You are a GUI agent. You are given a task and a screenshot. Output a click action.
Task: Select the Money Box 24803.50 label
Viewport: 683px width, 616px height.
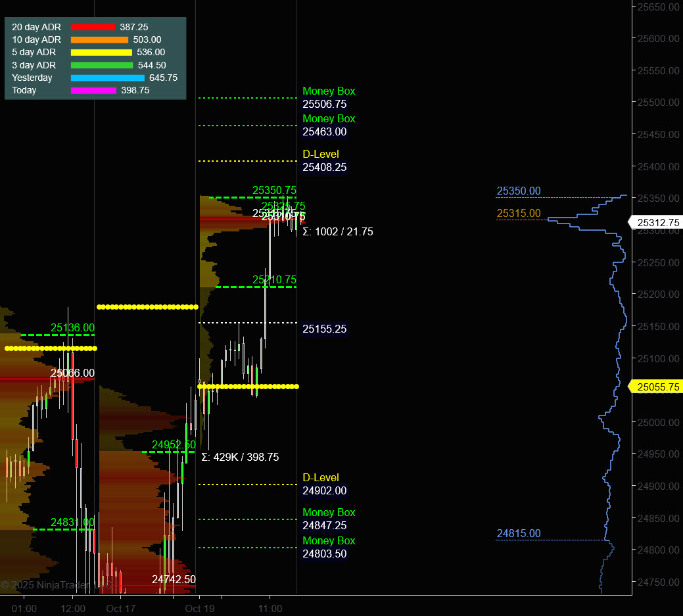[329, 547]
